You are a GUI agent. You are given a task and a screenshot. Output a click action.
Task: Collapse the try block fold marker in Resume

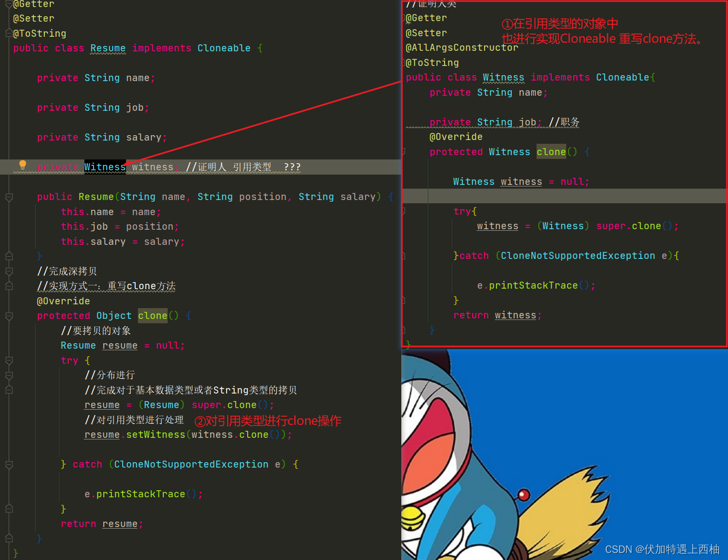[x=9, y=361]
